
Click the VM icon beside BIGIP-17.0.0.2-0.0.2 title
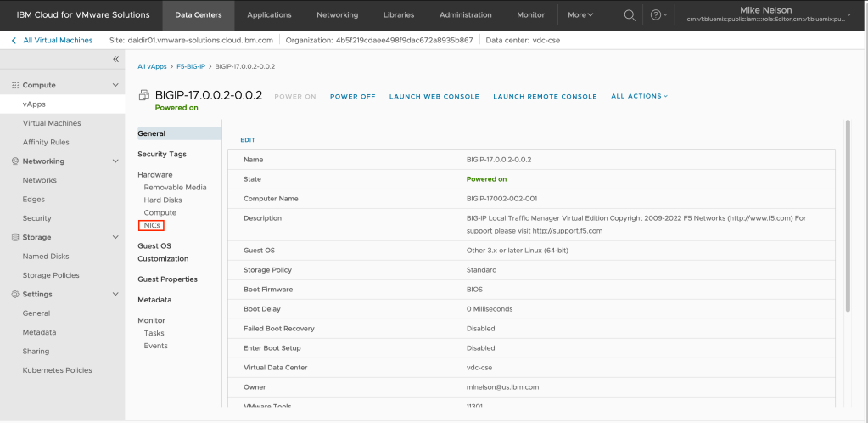(x=143, y=96)
